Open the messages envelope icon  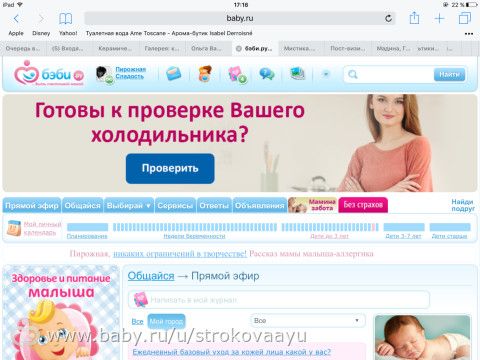pyautogui.click(x=174, y=74)
